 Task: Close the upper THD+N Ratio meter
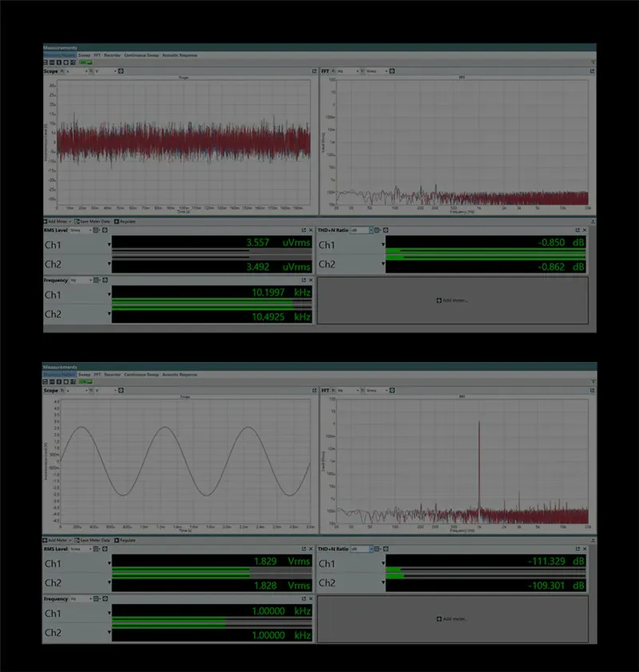coord(585,231)
